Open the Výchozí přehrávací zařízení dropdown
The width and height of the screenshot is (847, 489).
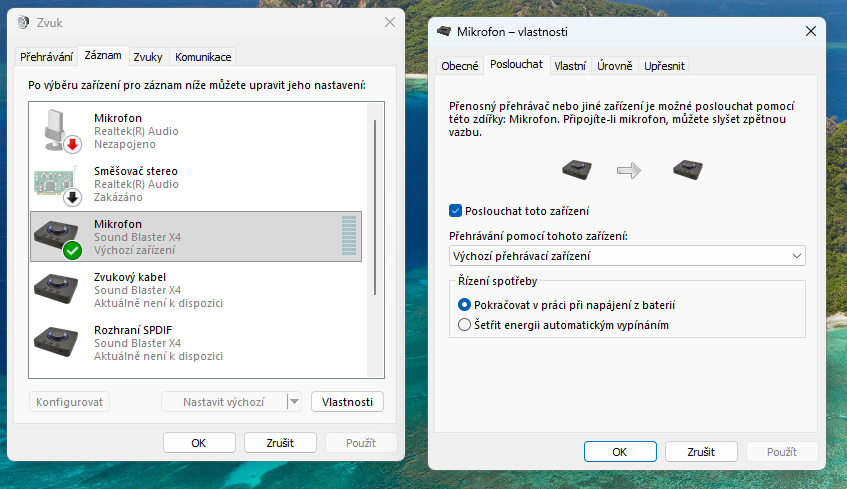627,256
